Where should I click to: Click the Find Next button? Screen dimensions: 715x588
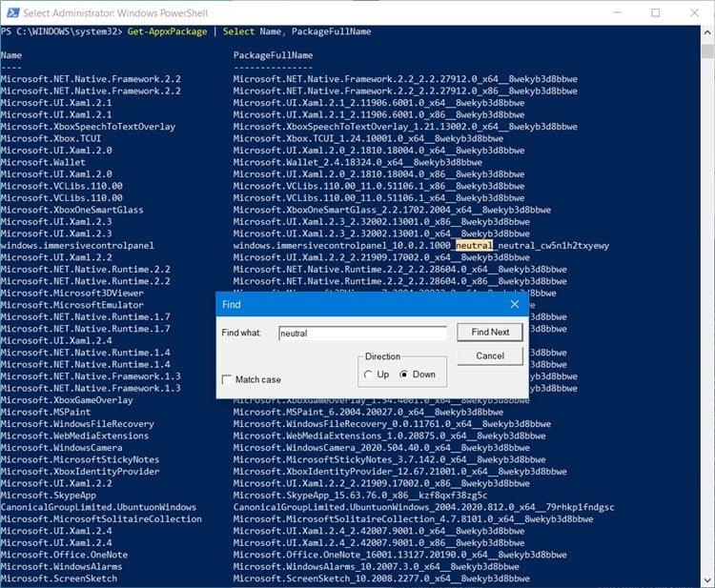click(490, 333)
